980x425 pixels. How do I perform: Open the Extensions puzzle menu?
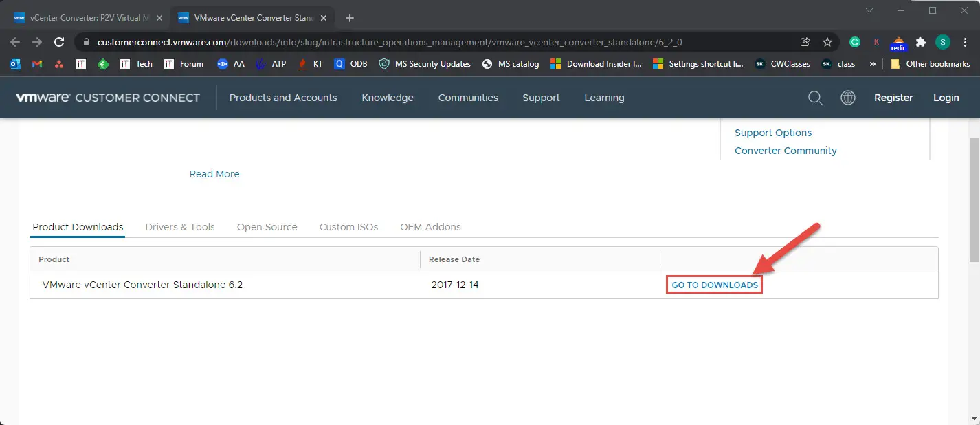tap(921, 42)
